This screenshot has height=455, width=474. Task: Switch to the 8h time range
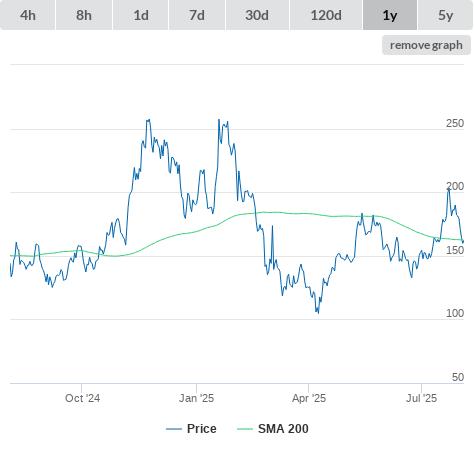pos(84,15)
